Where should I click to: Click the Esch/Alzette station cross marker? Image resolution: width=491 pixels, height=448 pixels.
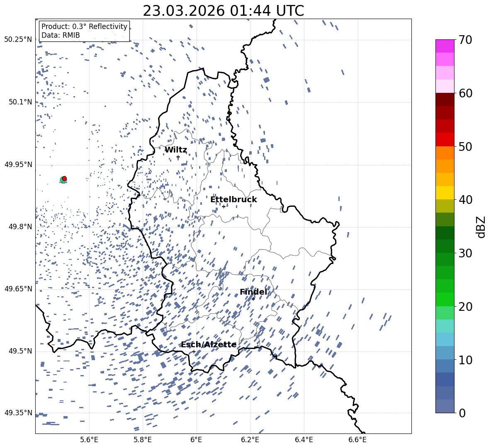[194, 351]
